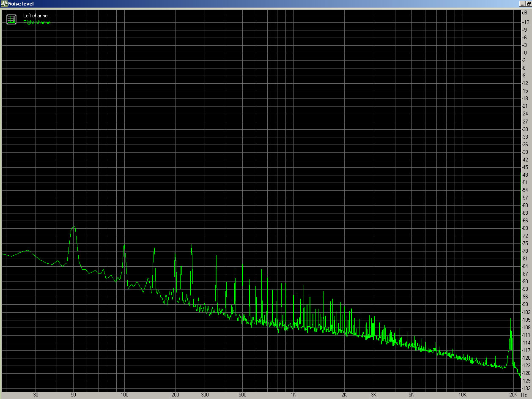The height and width of the screenshot is (399, 532).
Task: Click the +12 dB axis label
Action: tap(525, 22)
